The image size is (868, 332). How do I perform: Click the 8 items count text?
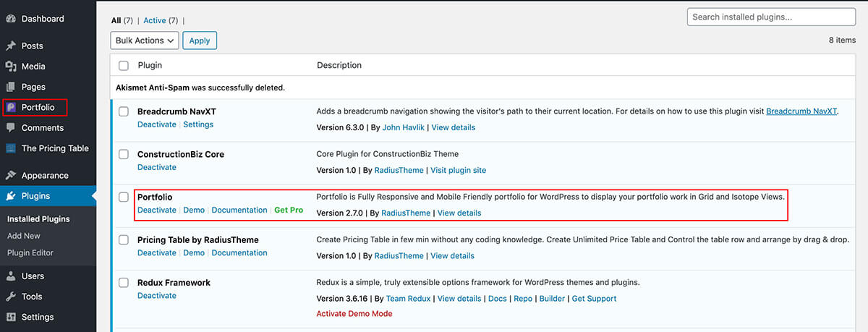click(x=842, y=41)
